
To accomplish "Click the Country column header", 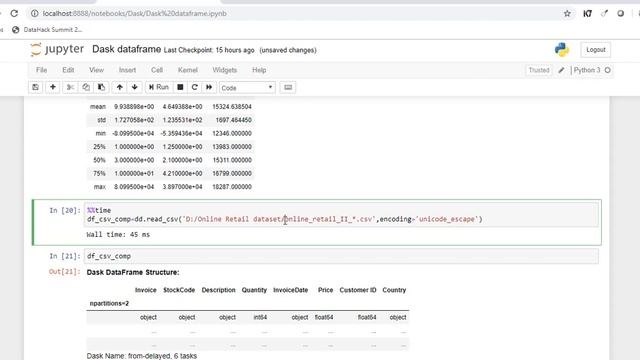I will tap(394, 290).
